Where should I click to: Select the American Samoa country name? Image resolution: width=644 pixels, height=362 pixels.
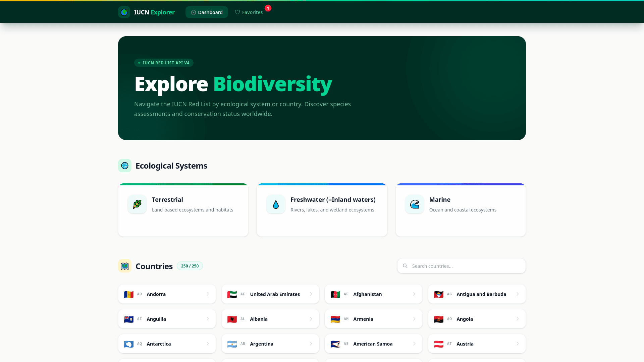click(373, 344)
